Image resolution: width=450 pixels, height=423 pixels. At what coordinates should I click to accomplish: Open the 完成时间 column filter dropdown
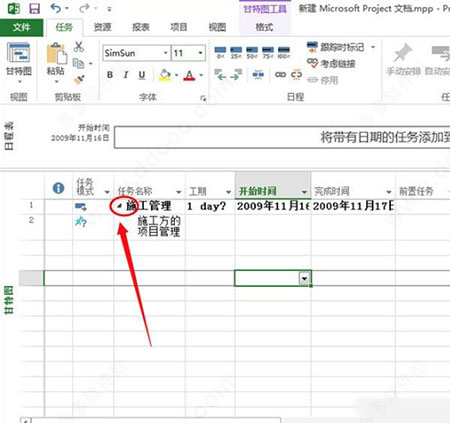[x=388, y=192]
